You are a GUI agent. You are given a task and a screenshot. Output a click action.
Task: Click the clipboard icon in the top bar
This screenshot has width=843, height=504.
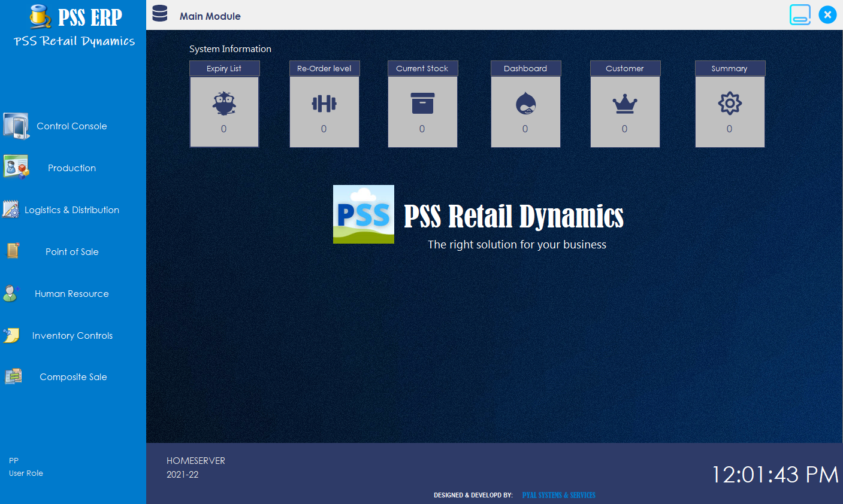point(800,14)
